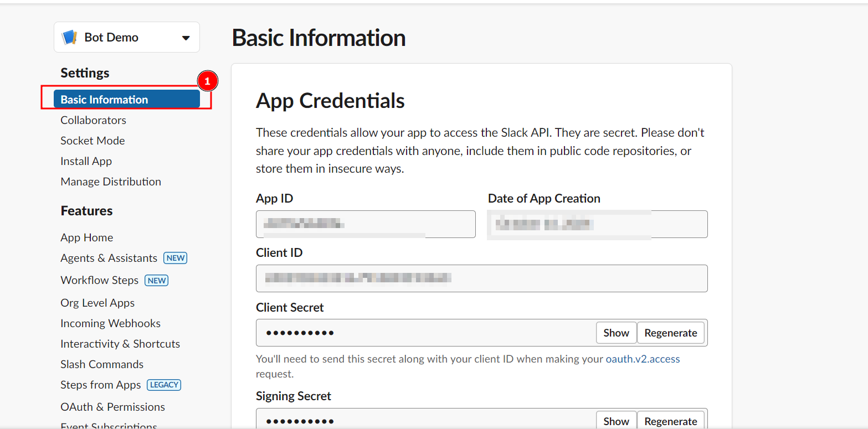Open the Event Subscriptions section

tap(109, 425)
